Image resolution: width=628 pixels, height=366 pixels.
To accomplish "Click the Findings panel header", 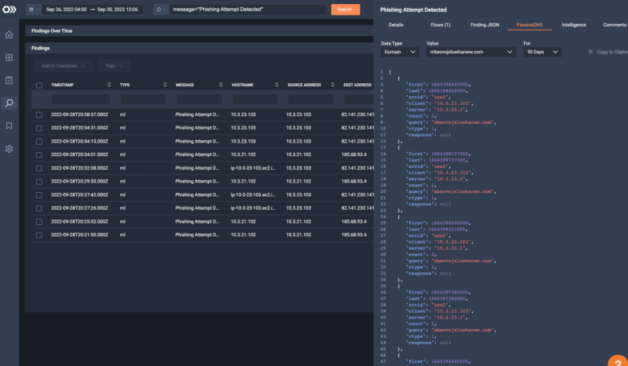I will tap(199, 48).
